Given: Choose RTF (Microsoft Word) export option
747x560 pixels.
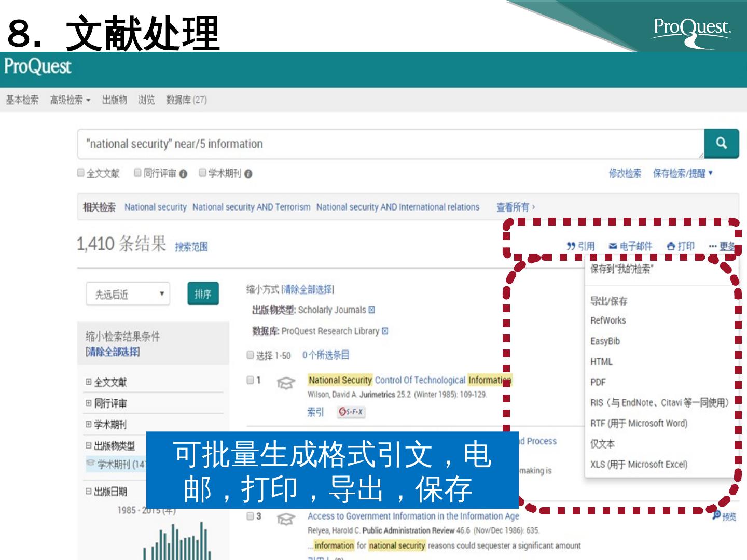Looking at the screenshot, I should point(639,423).
